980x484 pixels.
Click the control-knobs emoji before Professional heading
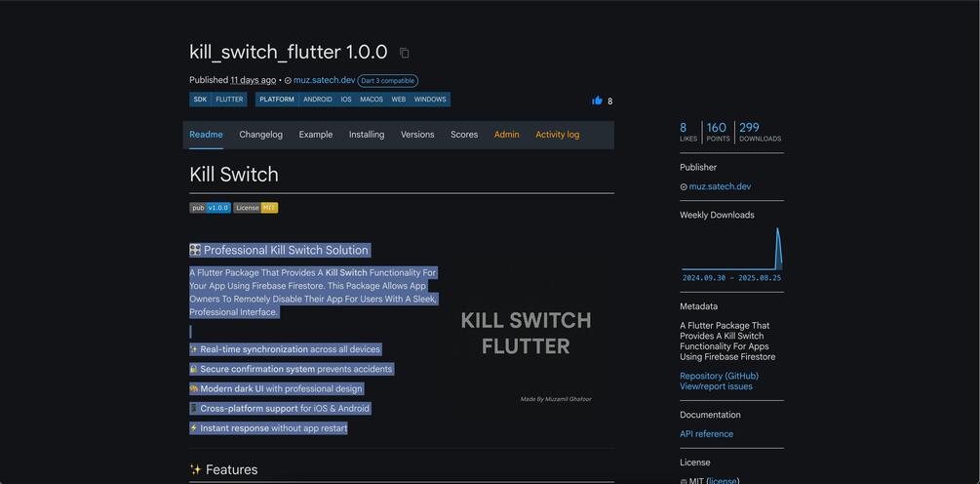tap(195, 250)
